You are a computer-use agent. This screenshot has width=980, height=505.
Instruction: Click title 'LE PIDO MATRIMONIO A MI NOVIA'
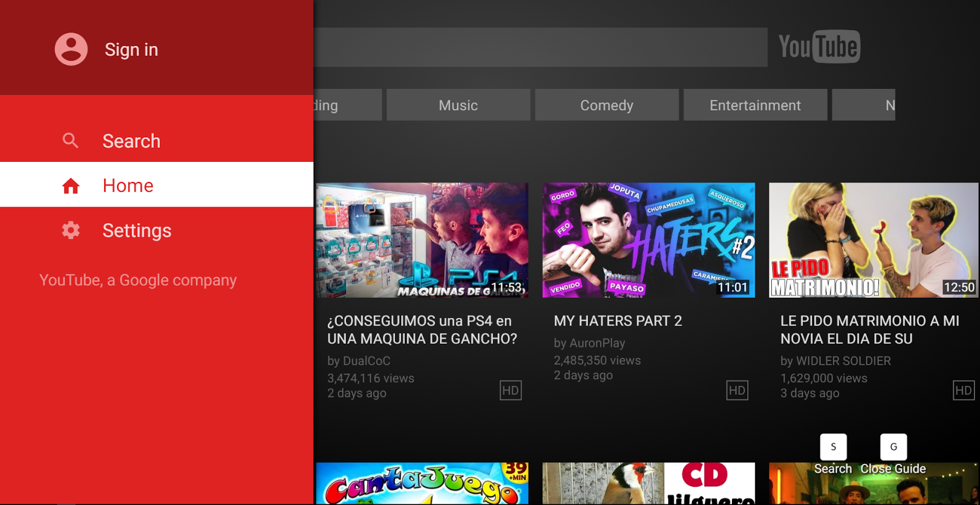coord(870,330)
